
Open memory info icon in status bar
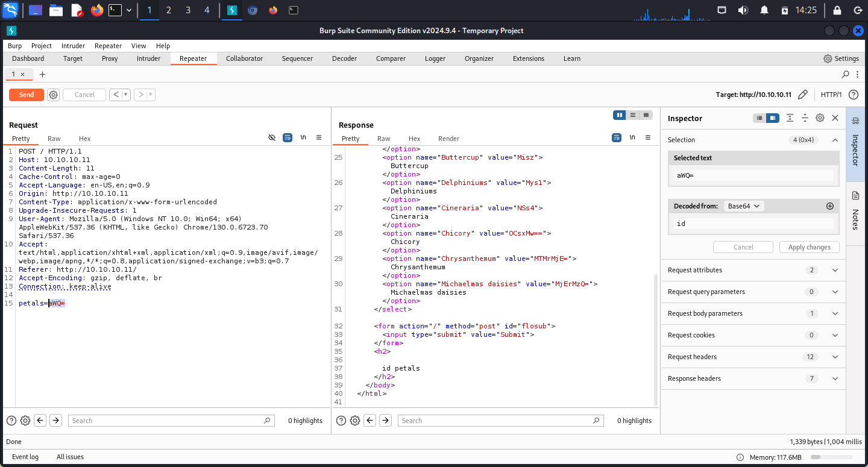click(x=740, y=457)
